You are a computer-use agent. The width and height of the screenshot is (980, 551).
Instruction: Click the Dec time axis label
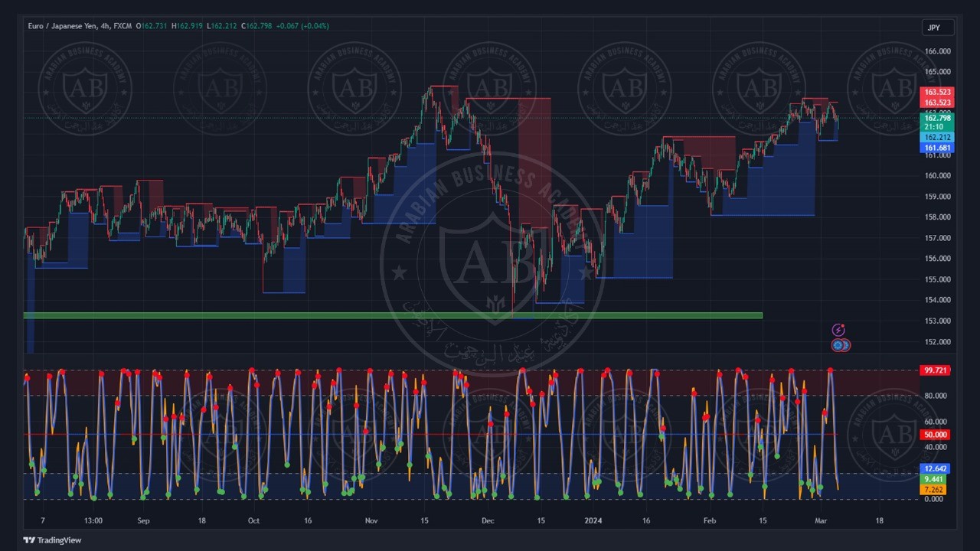(488, 520)
